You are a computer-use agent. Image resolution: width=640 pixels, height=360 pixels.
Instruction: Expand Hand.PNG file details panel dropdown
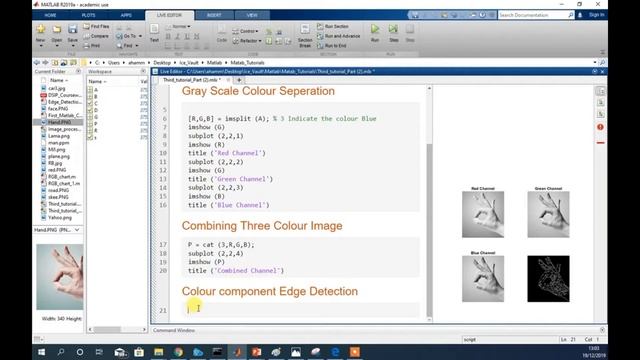[77, 230]
